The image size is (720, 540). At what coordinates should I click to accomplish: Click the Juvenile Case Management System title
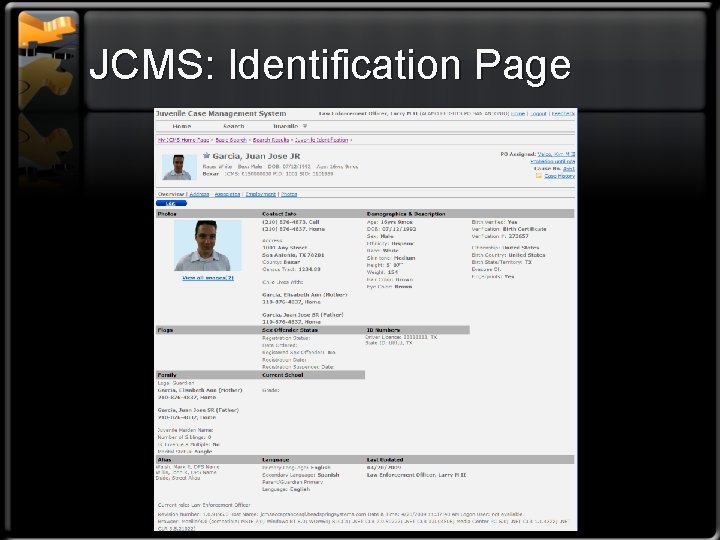[220, 113]
